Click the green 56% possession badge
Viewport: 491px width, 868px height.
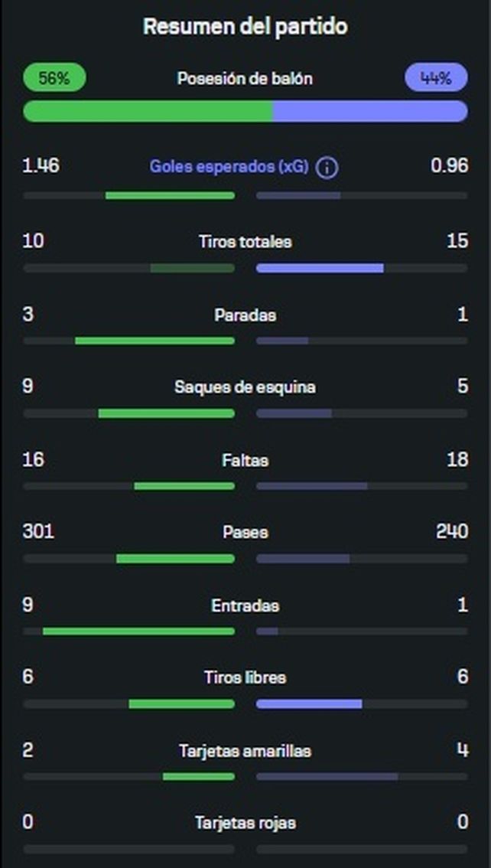click(54, 77)
